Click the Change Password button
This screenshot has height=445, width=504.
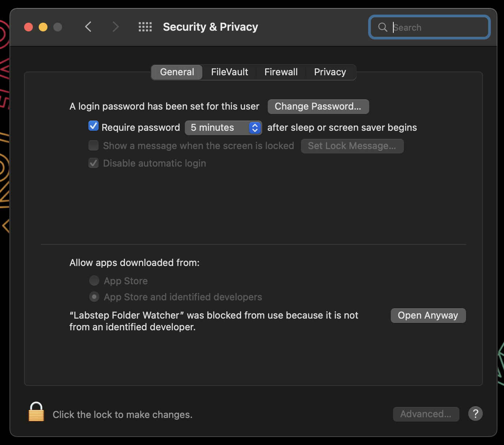tap(318, 106)
